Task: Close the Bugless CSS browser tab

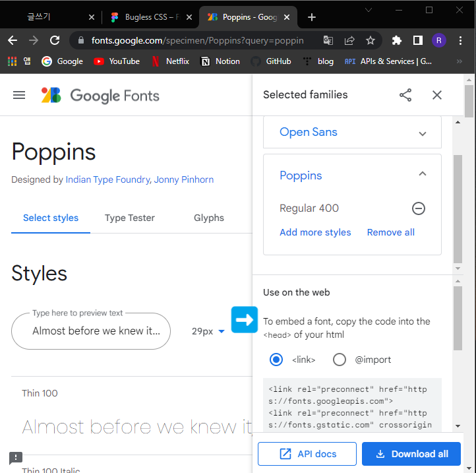Action: (189, 17)
